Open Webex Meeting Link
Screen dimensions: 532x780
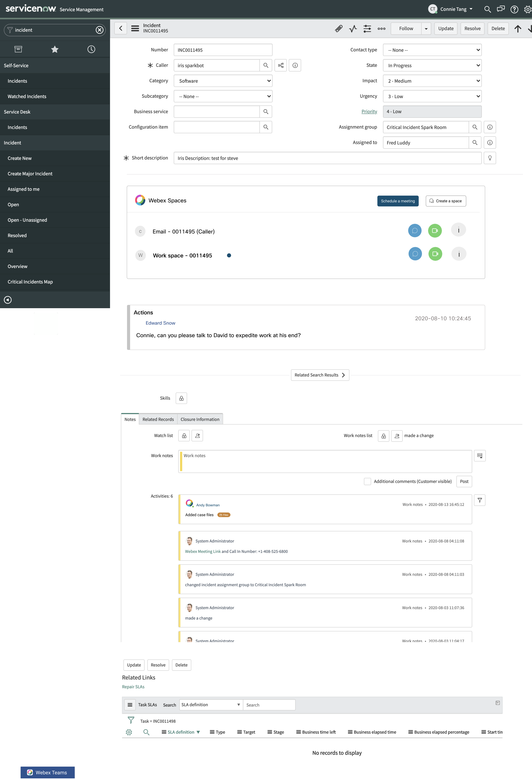point(203,551)
